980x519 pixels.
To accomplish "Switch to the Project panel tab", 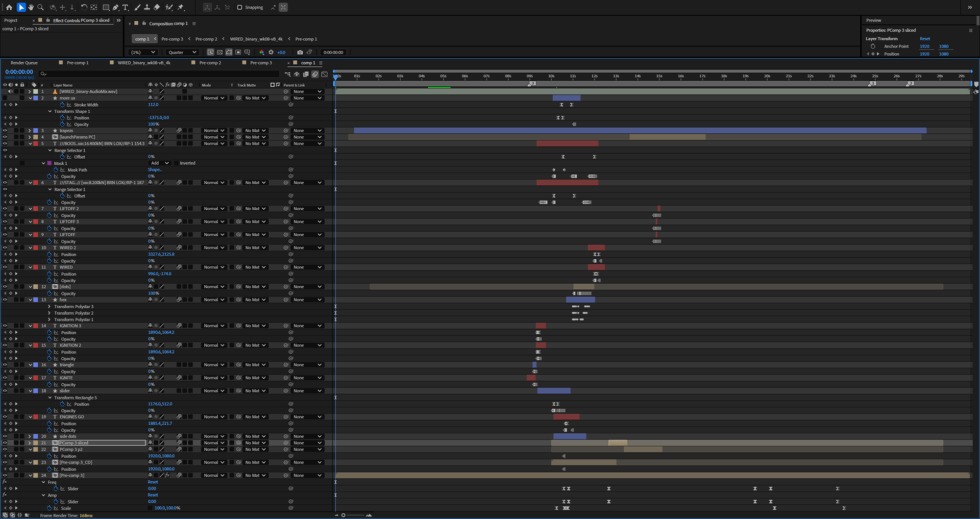I will tap(11, 20).
